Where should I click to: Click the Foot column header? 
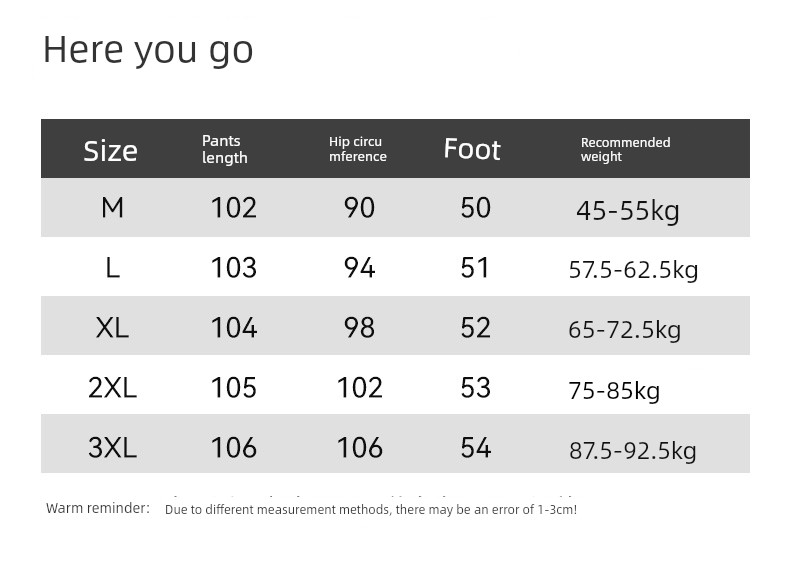pos(472,149)
